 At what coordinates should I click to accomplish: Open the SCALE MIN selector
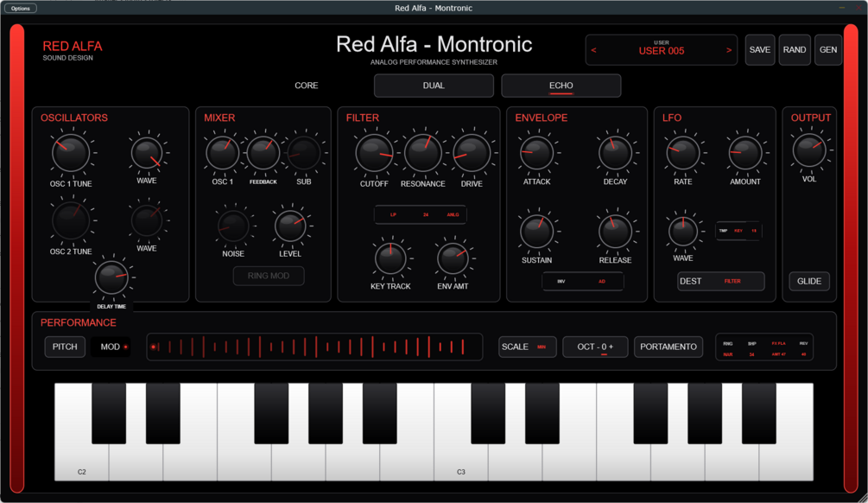(x=528, y=347)
